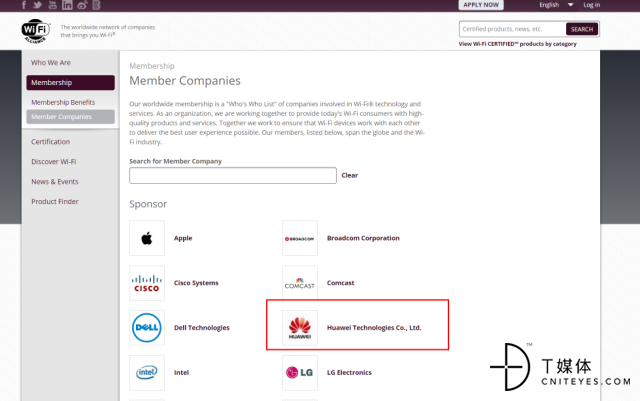This screenshot has height=401, width=640.
Task: Open the Who We Are menu
Action: 50,62
